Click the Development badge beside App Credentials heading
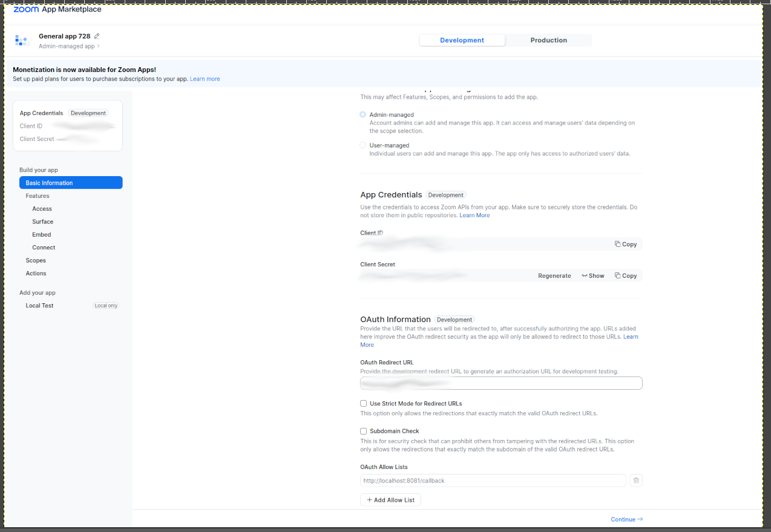This screenshot has width=771, height=532. pyautogui.click(x=445, y=195)
